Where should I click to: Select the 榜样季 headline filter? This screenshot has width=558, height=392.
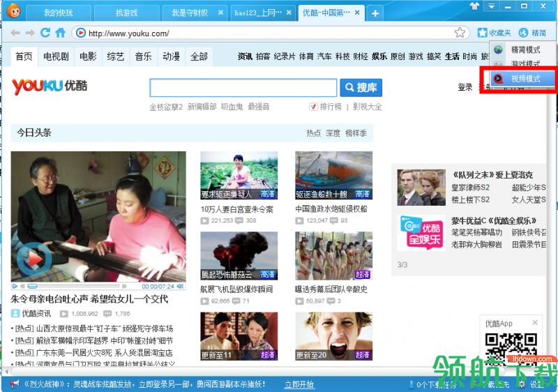(x=356, y=133)
